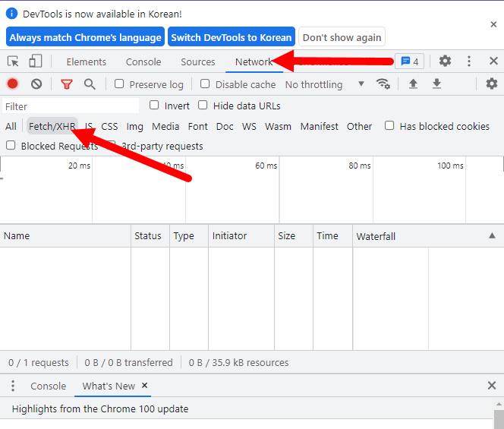
Task: Open DevTools settings gear in tab bar
Action: [x=445, y=61]
